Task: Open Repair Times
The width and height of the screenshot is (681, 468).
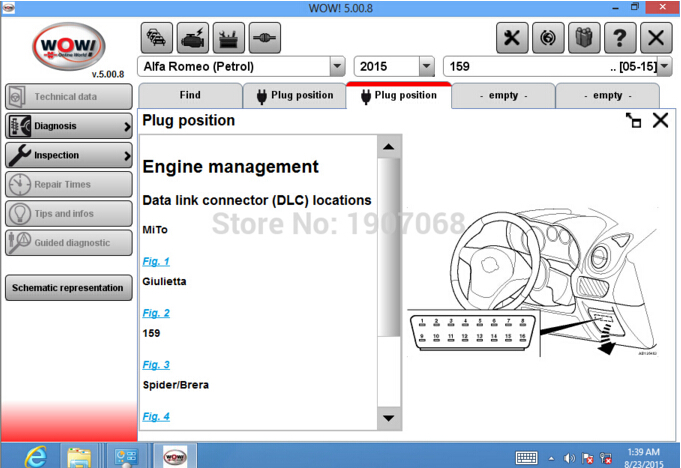Action: tap(69, 184)
